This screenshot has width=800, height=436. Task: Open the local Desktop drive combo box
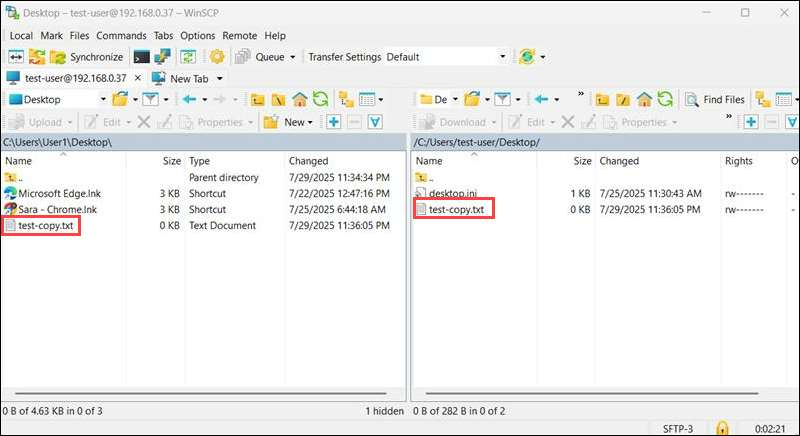57,99
